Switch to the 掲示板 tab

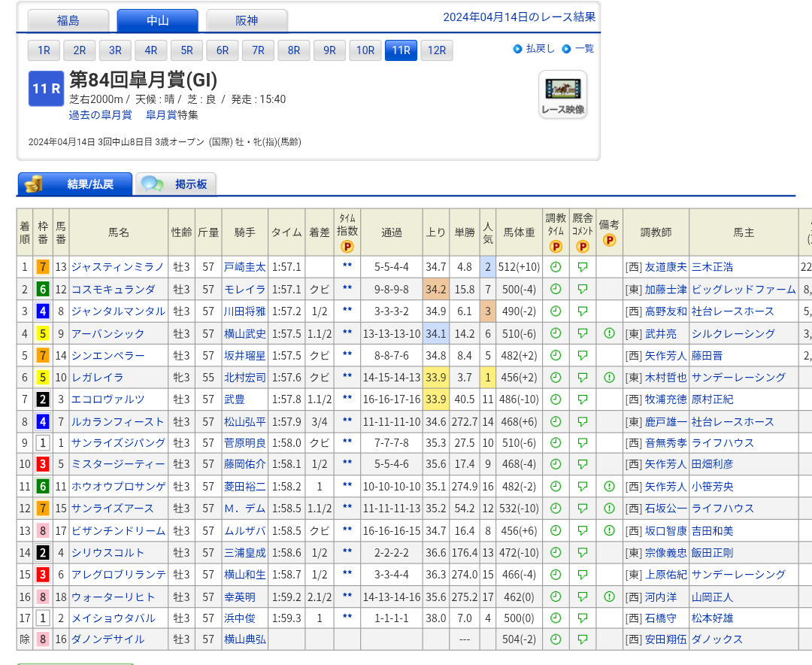(176, 184)
